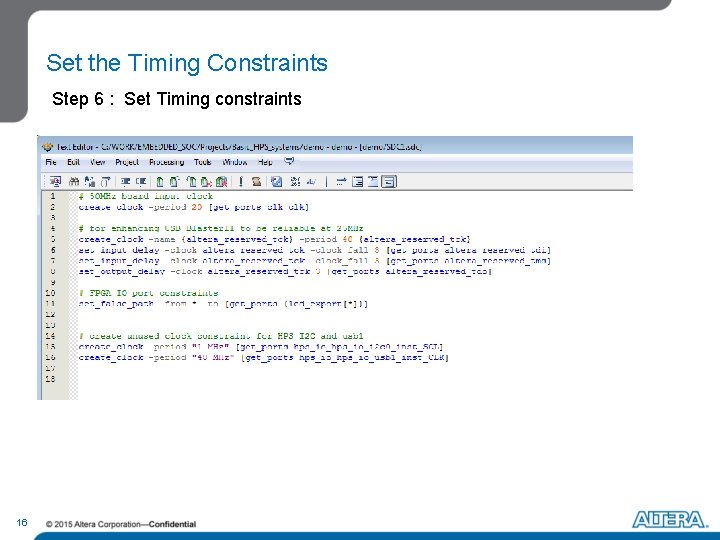Click create_clock line naming altera_reserved_tck

pos(275,239)
